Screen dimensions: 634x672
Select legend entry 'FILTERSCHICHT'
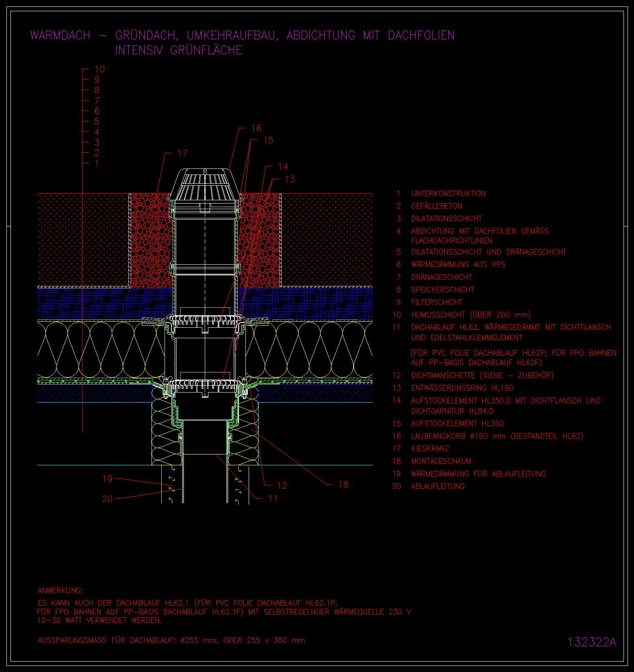pos(437,302)
